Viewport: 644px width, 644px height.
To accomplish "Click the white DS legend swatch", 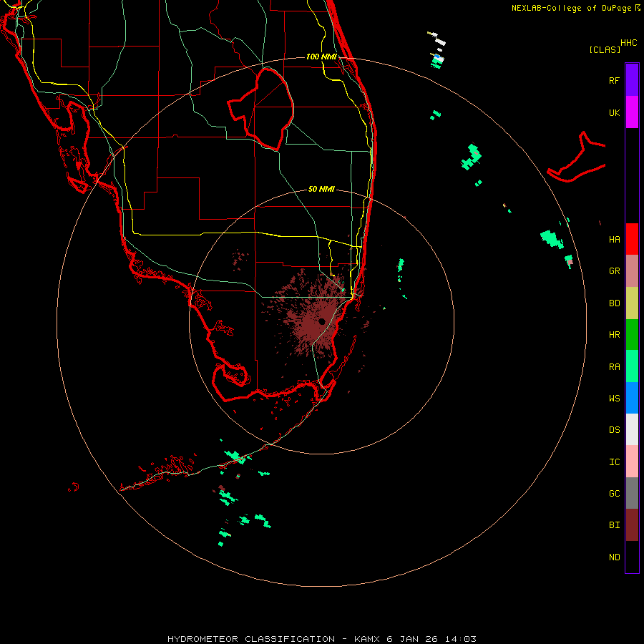I will click(x=632, y=429).
